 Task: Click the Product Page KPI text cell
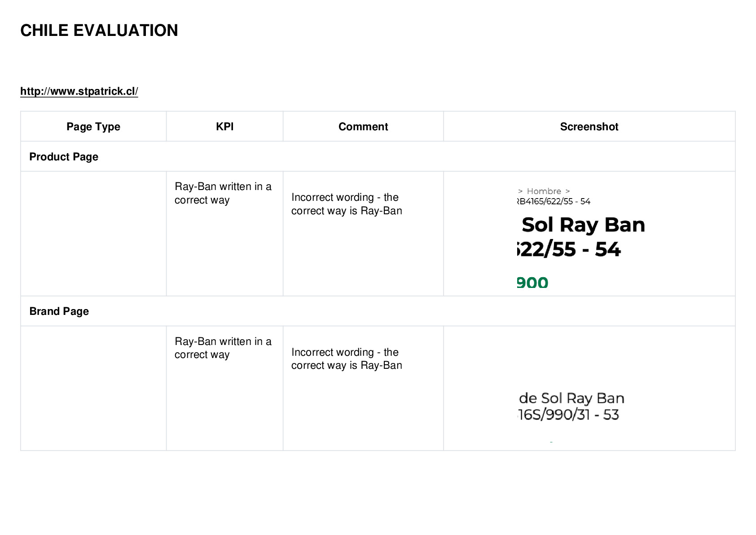tap(223, 193)
